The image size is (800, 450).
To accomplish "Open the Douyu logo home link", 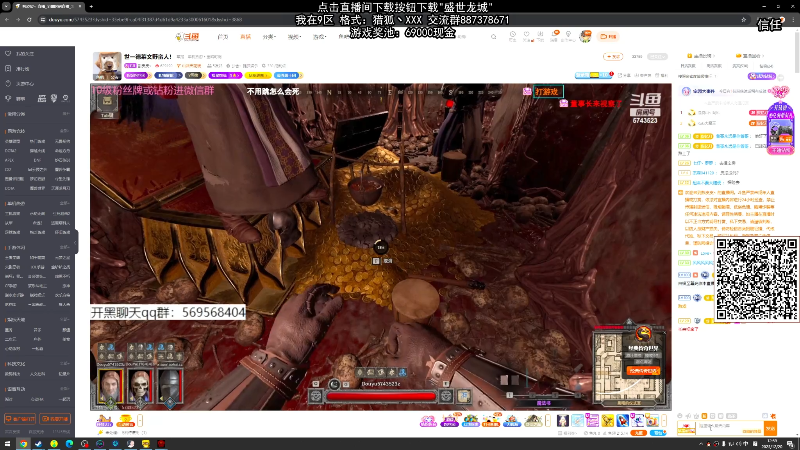I will [x=187, y=37].
